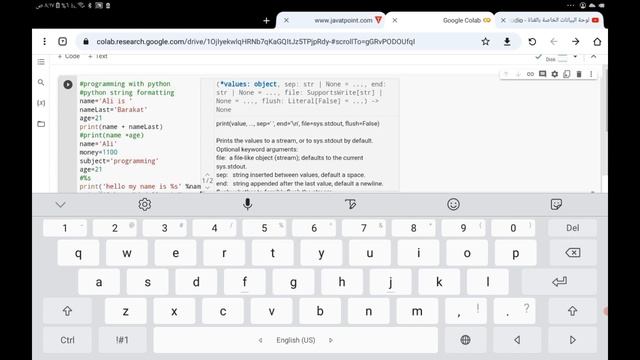Switch to symbols with !#1 key
Screen dimensions: 640x360
tap(122, 340)
